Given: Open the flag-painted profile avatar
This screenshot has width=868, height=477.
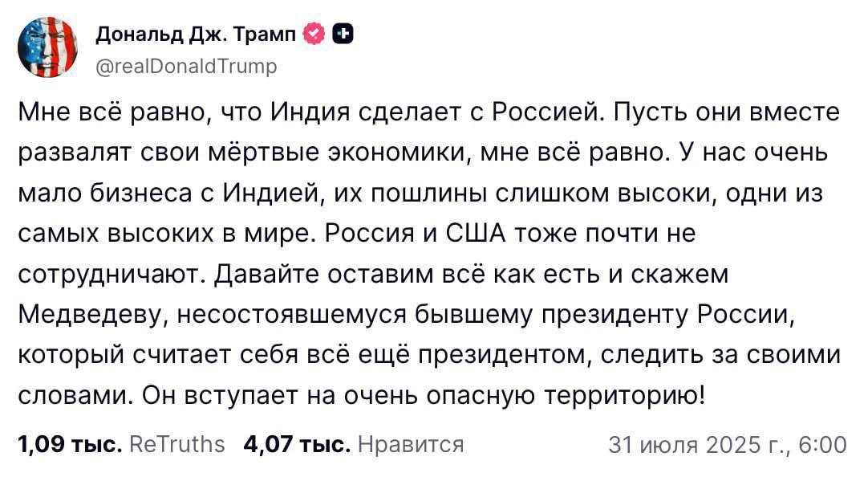Looking at the screenshot, I should pos(47,47).
